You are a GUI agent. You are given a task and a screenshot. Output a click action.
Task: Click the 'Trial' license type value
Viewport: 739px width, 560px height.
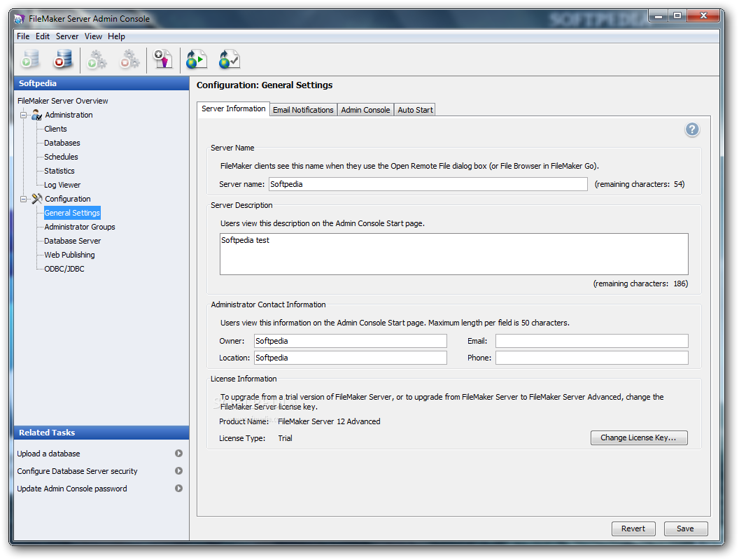[285, 438]
